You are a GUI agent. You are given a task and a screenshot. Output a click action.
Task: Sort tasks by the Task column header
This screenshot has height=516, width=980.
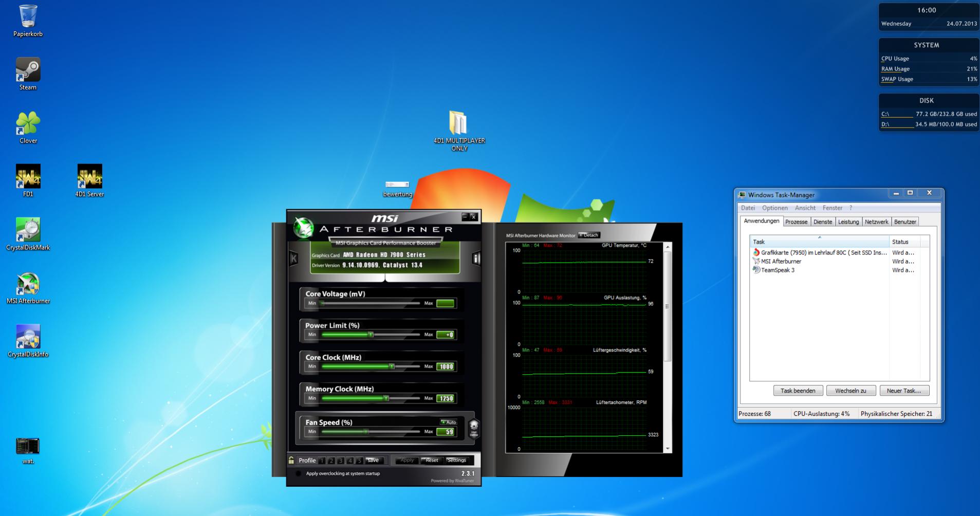coord(820,242)
